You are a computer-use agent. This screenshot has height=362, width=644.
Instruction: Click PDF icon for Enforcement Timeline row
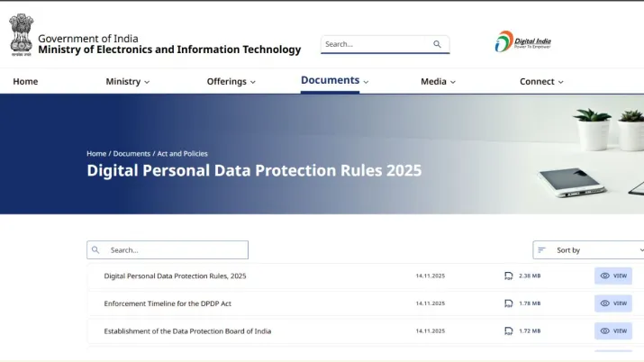[x=509, y=303]
